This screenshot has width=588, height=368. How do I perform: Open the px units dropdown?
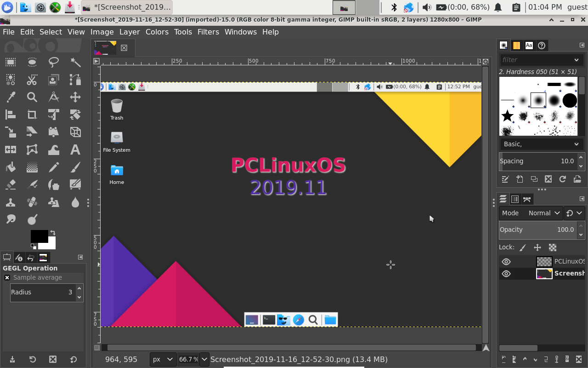coord(163,359)
